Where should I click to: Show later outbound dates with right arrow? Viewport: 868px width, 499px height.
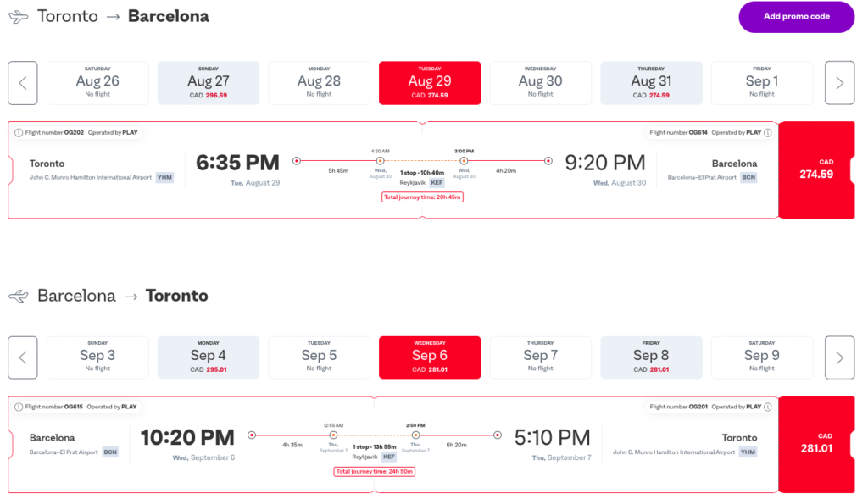click(x=839, y=83)
